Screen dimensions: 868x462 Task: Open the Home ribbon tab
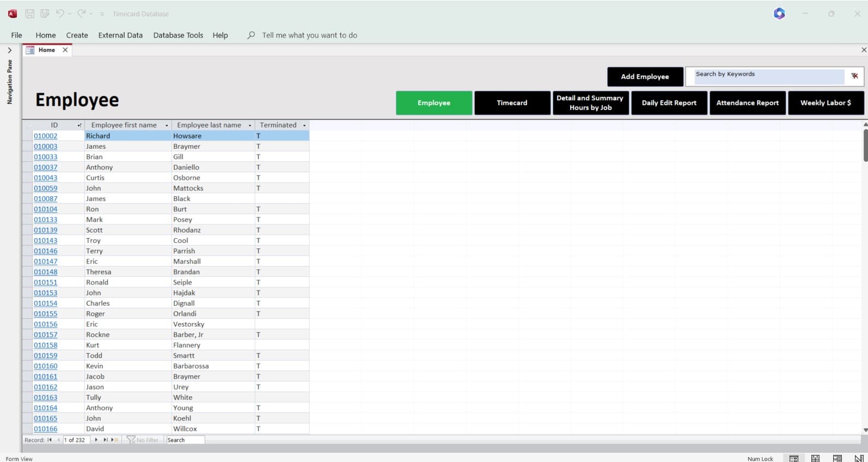coord(46,35)
